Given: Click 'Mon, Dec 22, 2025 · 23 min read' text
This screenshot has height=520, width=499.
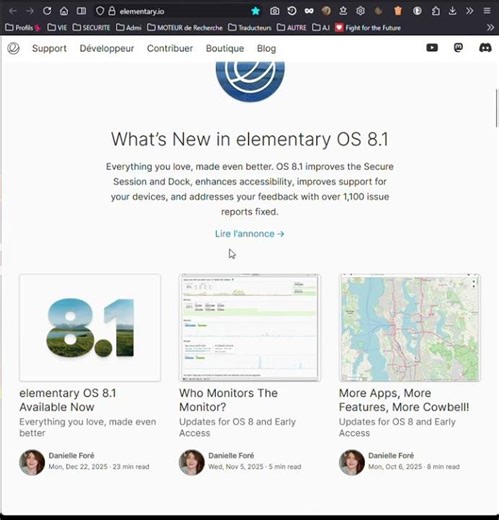Looking at the screenshot, I should [99, 467].
